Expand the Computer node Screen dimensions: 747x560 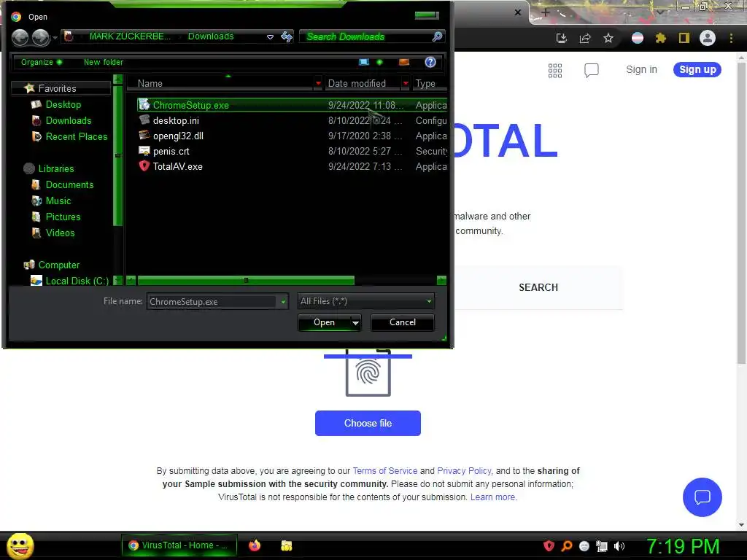pos(58,265)
